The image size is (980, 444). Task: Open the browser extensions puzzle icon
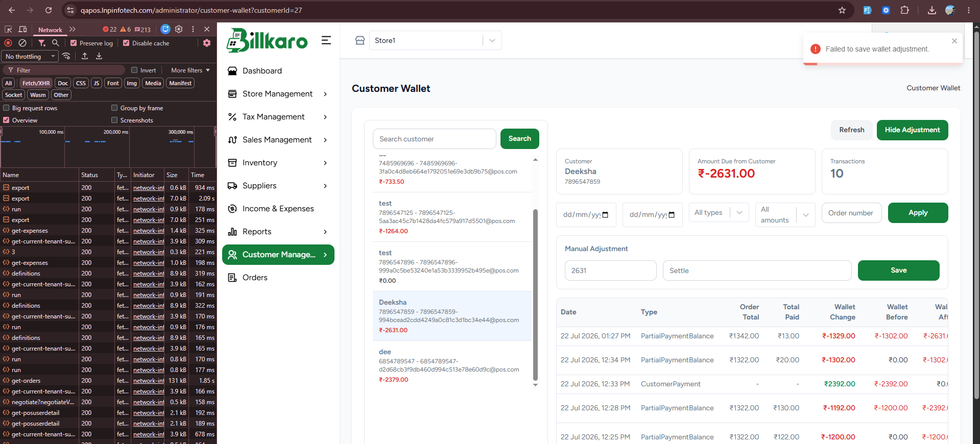(904, 10)
